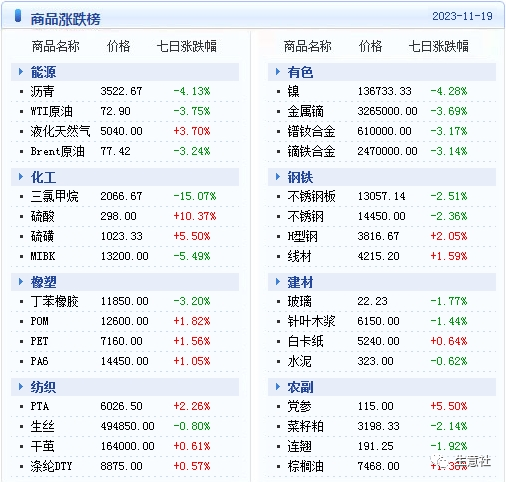Image resolution: width=506 pixels, height=482 pixels.
Task: Select the 棕榈油 commodity name
Action: (x=305, y=466)
